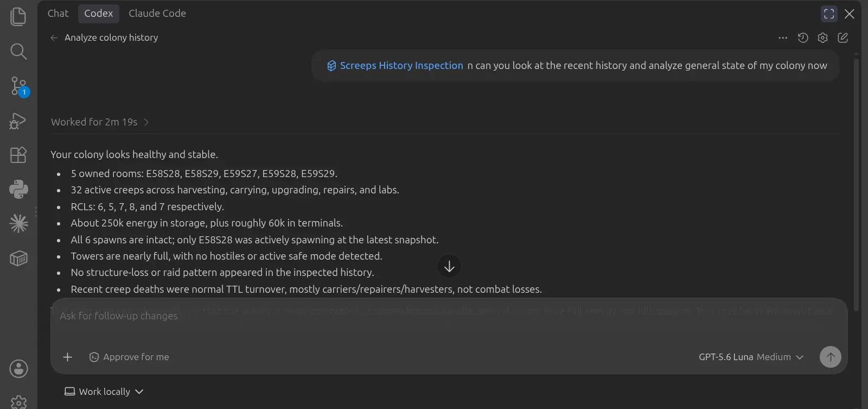This screenshot has height=409, width=868.
Task: Click the Recent creep deaths bullet
Action: click(306, 290)
